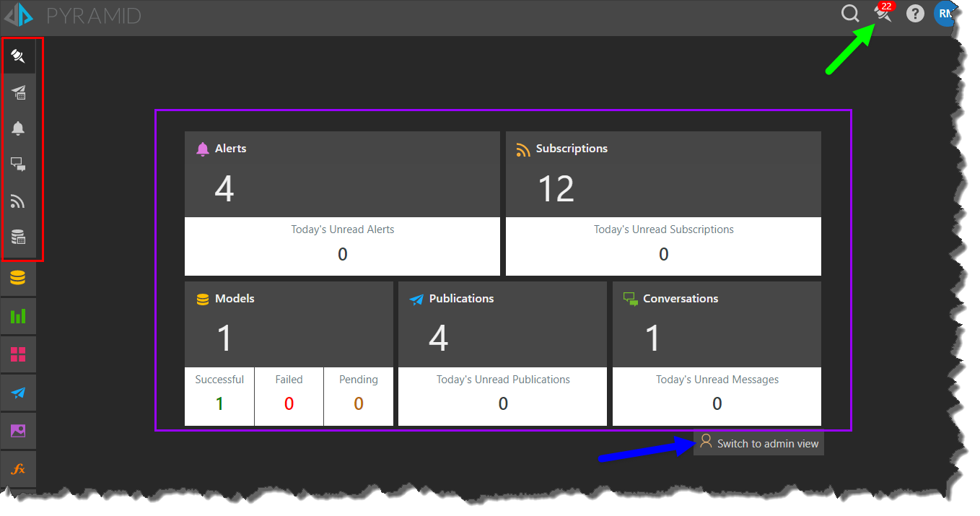The image size is (980, 516).
Task: Click Switch to admin view button
Action: [758, 443]
